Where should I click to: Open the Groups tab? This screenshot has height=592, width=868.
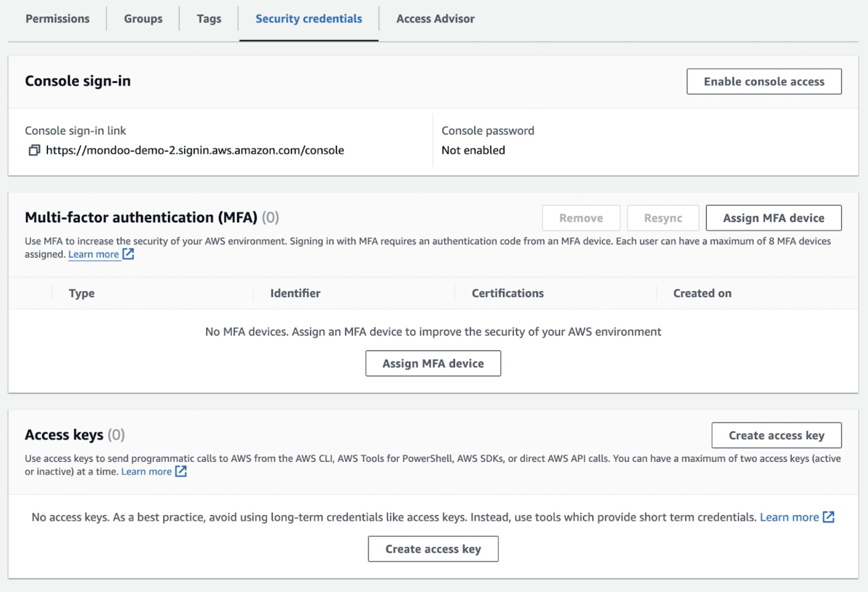[x=143, y=19]
